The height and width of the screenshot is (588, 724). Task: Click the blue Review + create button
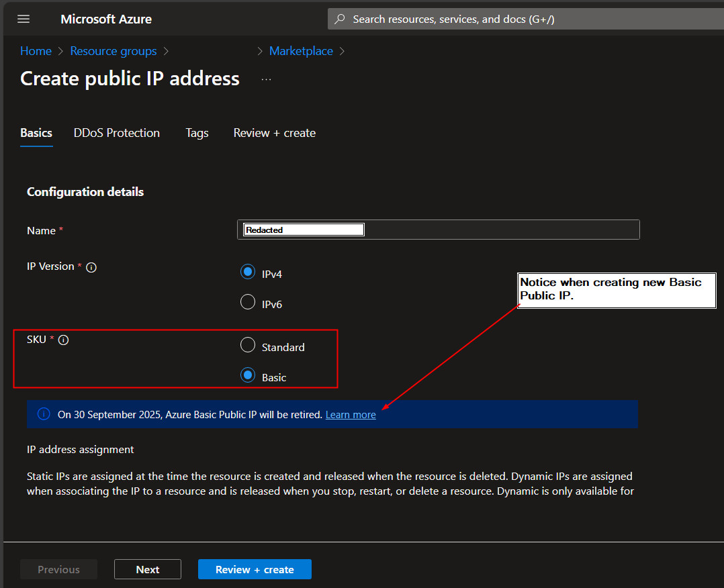point(255,569)
